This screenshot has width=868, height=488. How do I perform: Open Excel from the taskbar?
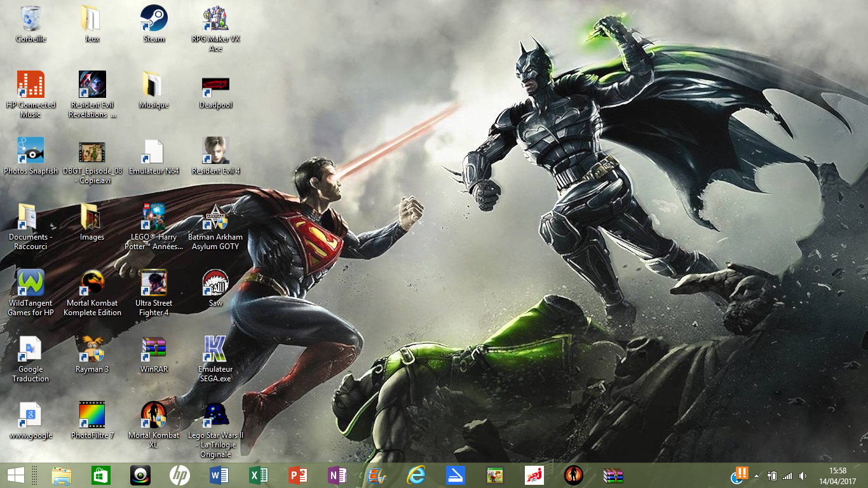[259, 475]
